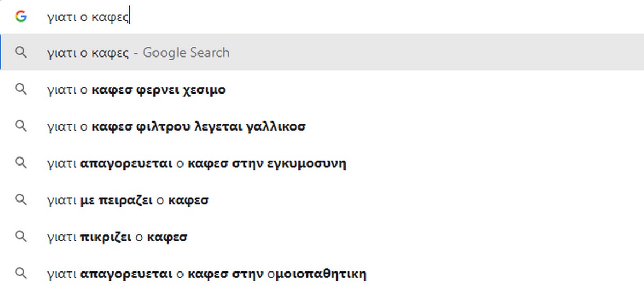
Task: Choose suggestion 'γιατι με πειραζει ο καφεσ'
Action: point(128,200)
